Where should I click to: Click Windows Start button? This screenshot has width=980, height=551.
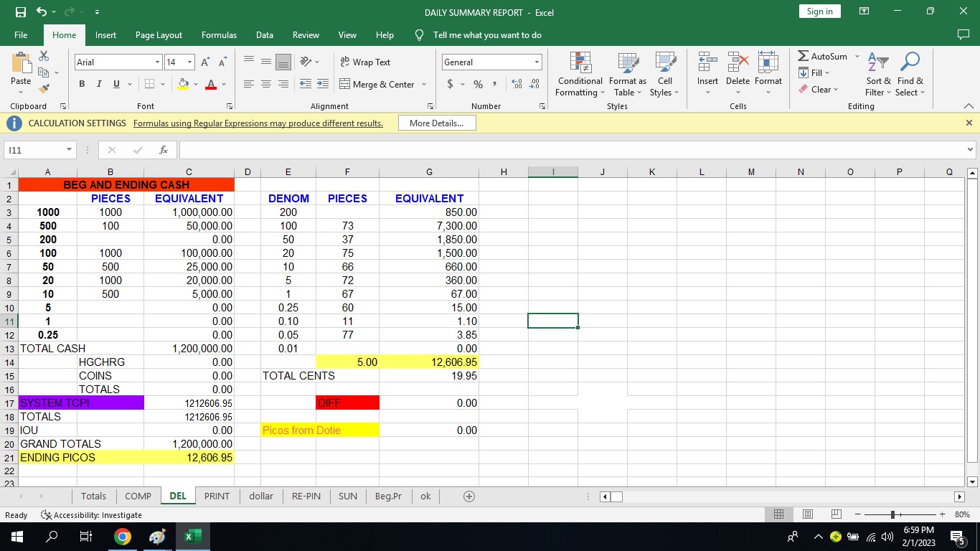pyautogui.click(x=17, y=537)
